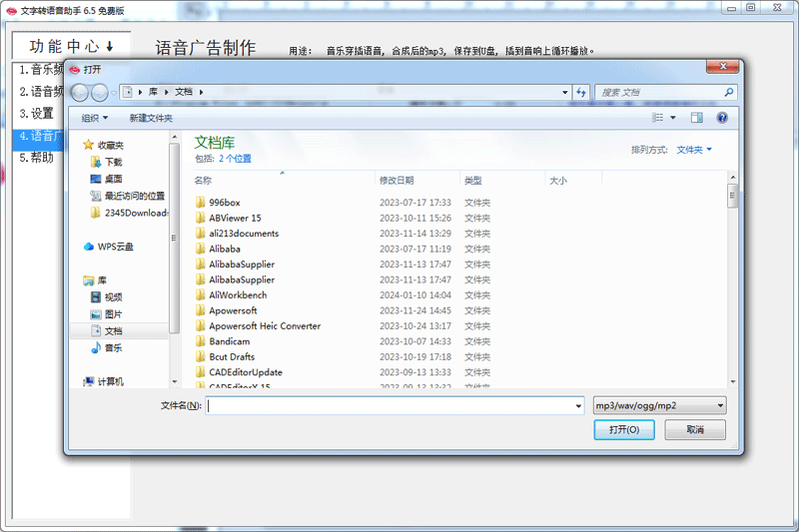Click the file list scroll down arrow
The height and width of the screenshot is (532, 799).
(x=733, y=381)
